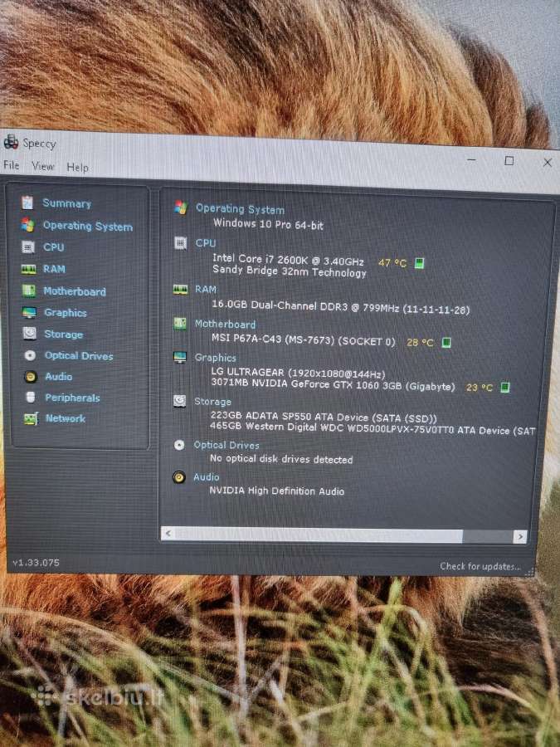The image size is (560, 747).
Task: Open the Storage heading link in summary
Action: tap(212, 402)
